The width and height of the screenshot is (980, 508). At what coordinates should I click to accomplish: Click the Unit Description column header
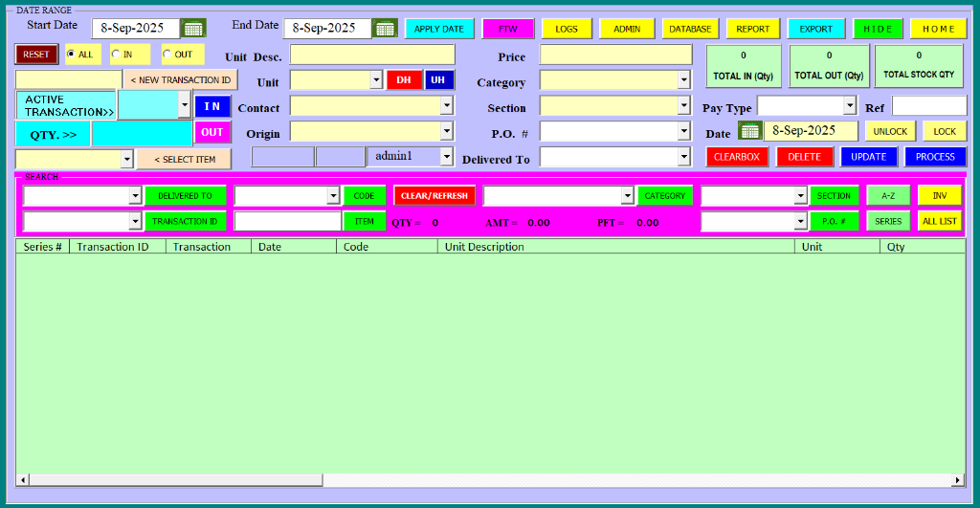click(616, 247)
